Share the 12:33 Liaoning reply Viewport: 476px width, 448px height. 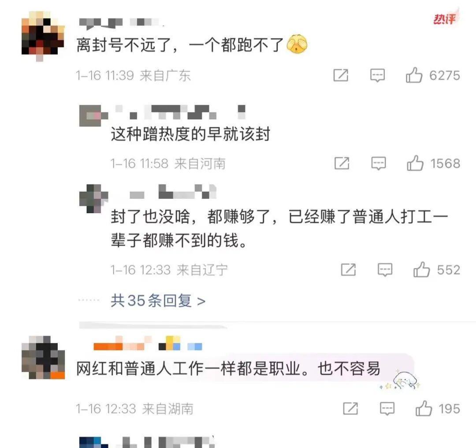click(348, 270)
